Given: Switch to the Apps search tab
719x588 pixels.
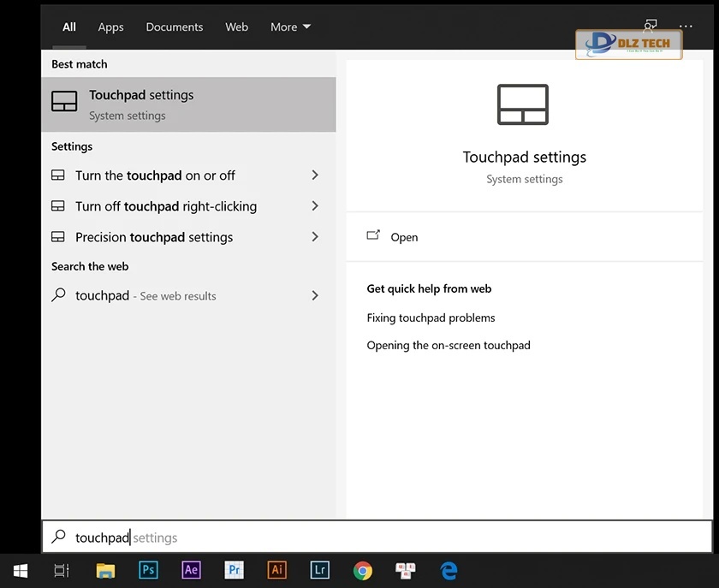Looking at the screenshot, I should tap(110, 27).
